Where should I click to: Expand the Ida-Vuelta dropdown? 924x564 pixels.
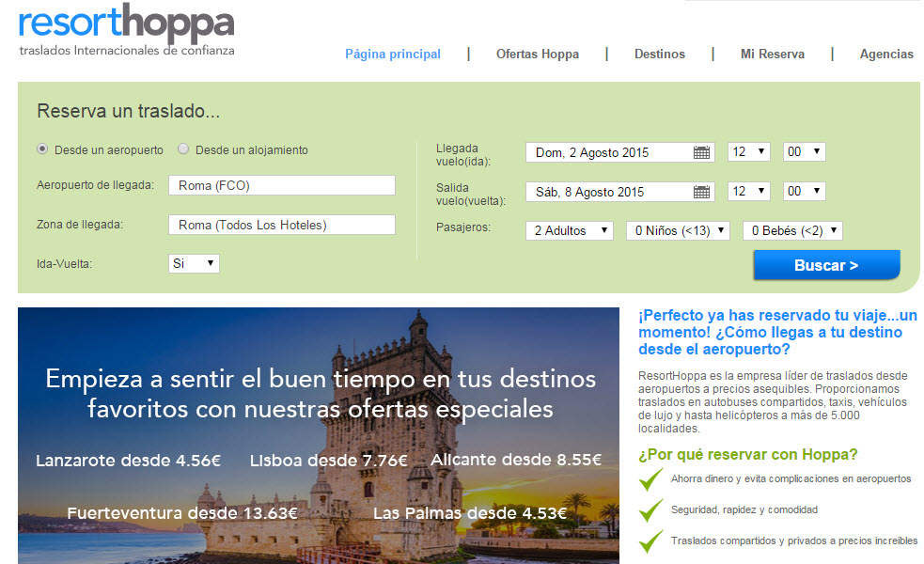tap(194, 263)
